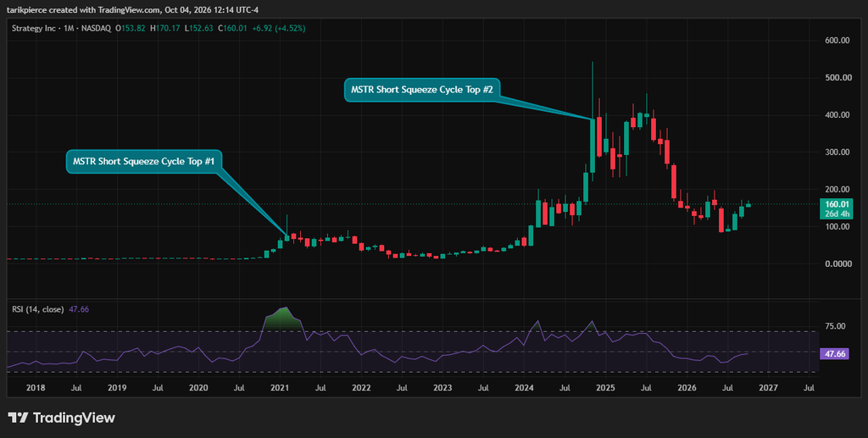
Task: Click the 600.00 price axis label
Action: tap(837, 41)
